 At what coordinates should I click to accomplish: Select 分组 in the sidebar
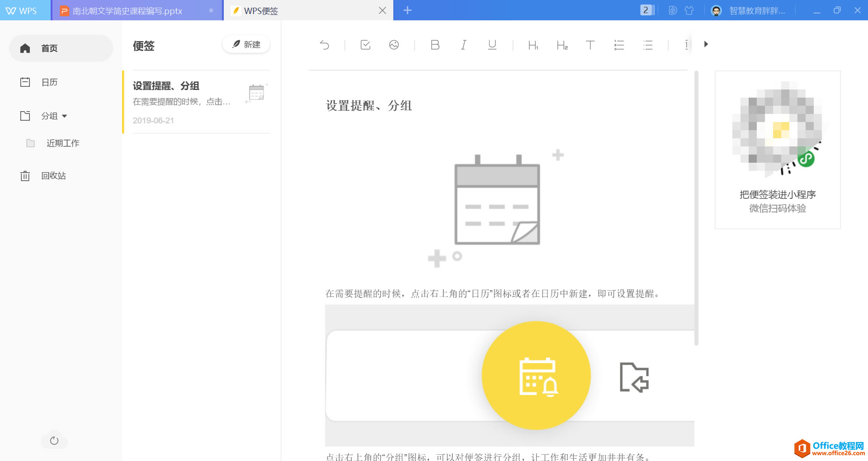tap(49, 116)
